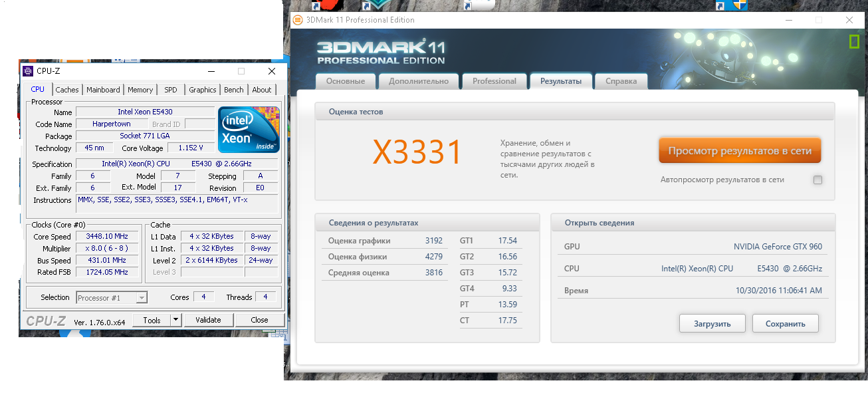Click the GPU value NVIDIA GeForce GTX 960
The width and height of the screenshot is (868, 419).
pos(778,247)
